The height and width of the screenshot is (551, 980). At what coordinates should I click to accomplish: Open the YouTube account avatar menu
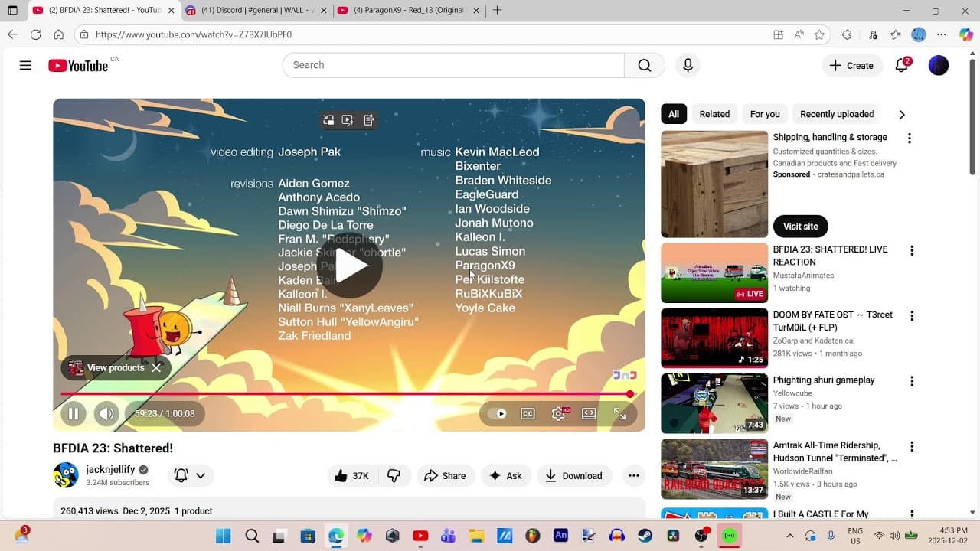939,65
